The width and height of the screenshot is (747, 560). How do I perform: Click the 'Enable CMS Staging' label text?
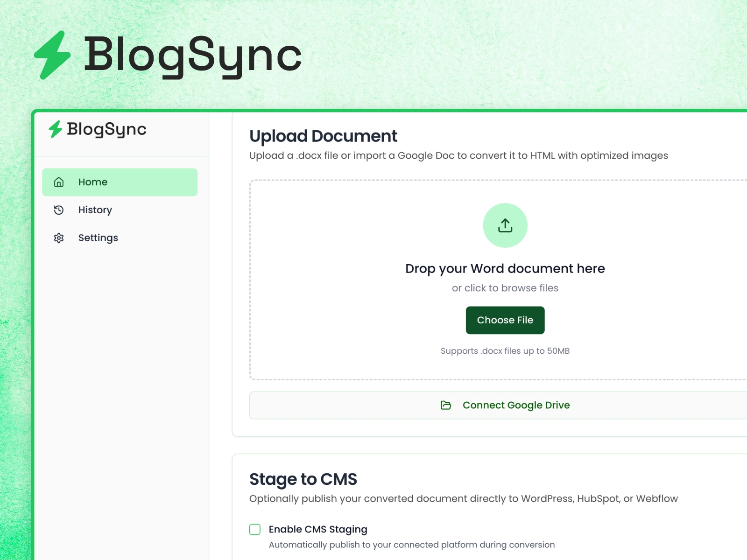317,529
